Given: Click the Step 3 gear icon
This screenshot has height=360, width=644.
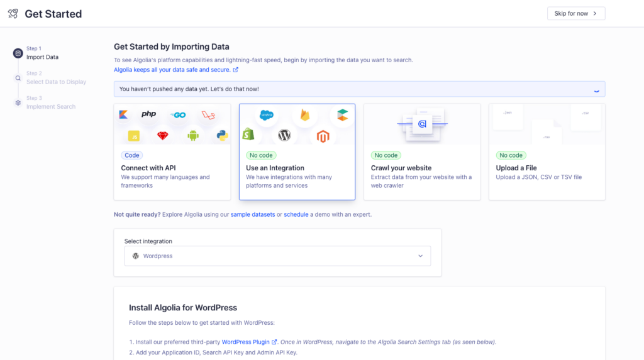Looking at the screenshot, I should [x=18, y=102].
